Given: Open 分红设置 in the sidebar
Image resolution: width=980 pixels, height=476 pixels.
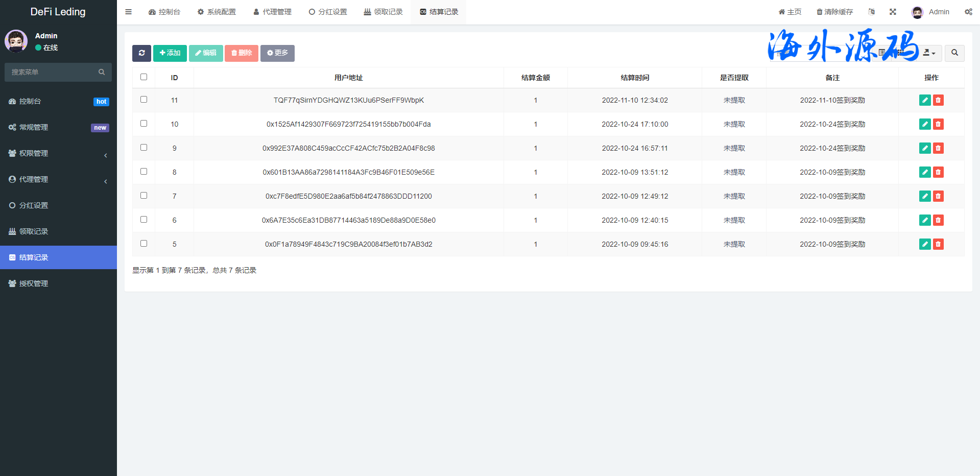Looking at the screenshot, I should (34, 205).
